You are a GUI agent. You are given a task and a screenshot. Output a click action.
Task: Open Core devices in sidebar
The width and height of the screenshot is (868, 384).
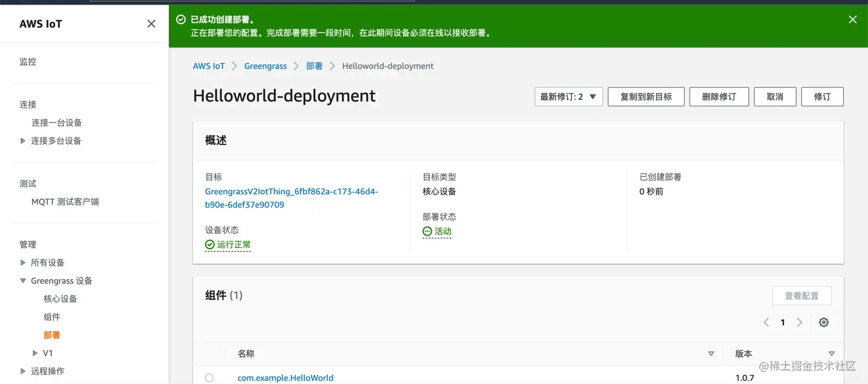coord(60,299)
